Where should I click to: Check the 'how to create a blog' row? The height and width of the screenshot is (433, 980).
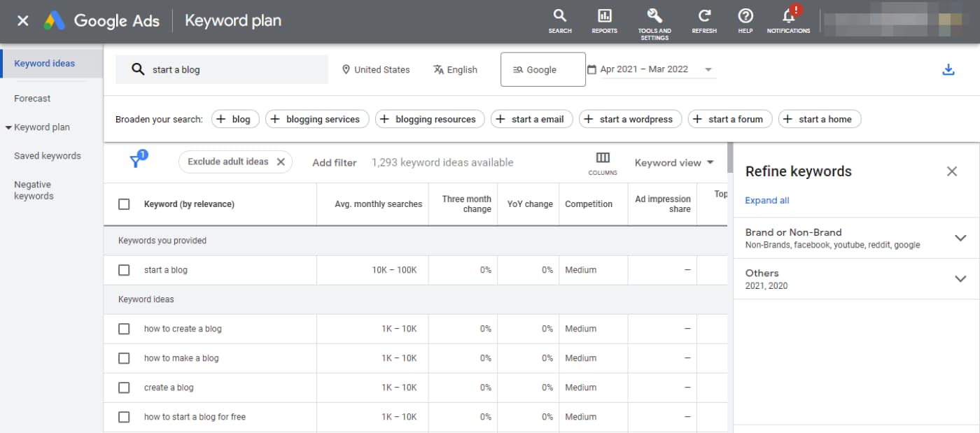click(x=124, y=328)
